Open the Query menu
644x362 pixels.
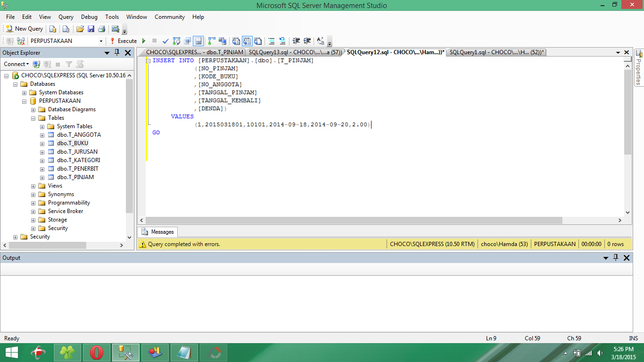pyautogui.click(x=66, y=17)
